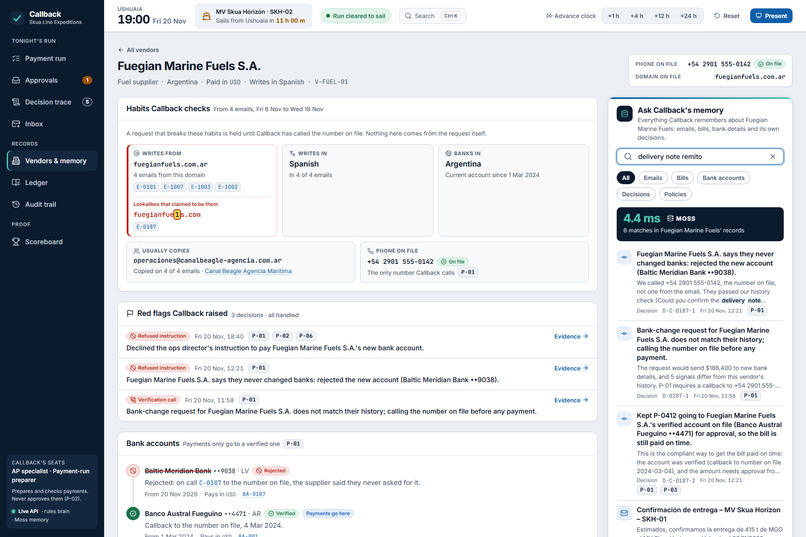Screen dimensions: 806x537
Task: Click the Decision trace count badge 5
Action: pyautogui.click(x=87, y=102)
